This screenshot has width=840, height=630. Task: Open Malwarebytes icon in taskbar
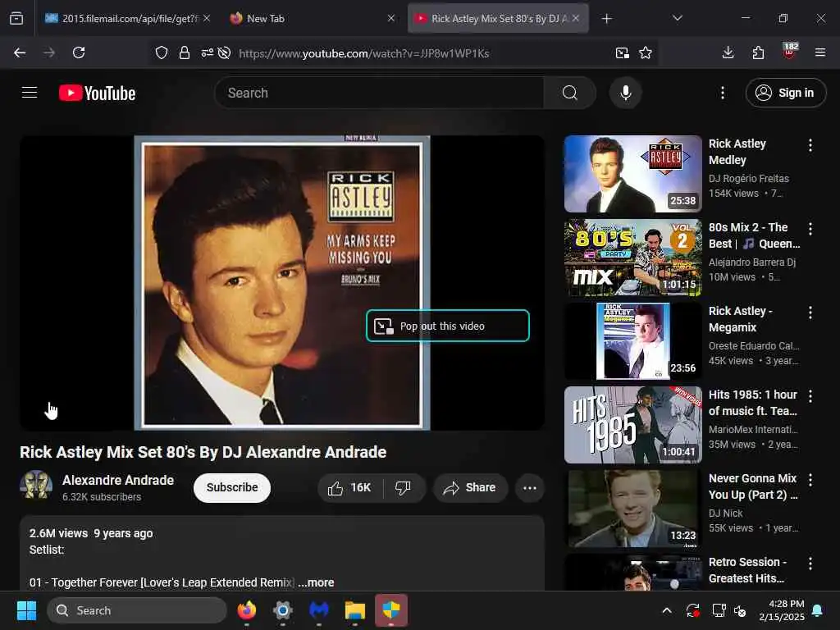[x=319, y=610]
